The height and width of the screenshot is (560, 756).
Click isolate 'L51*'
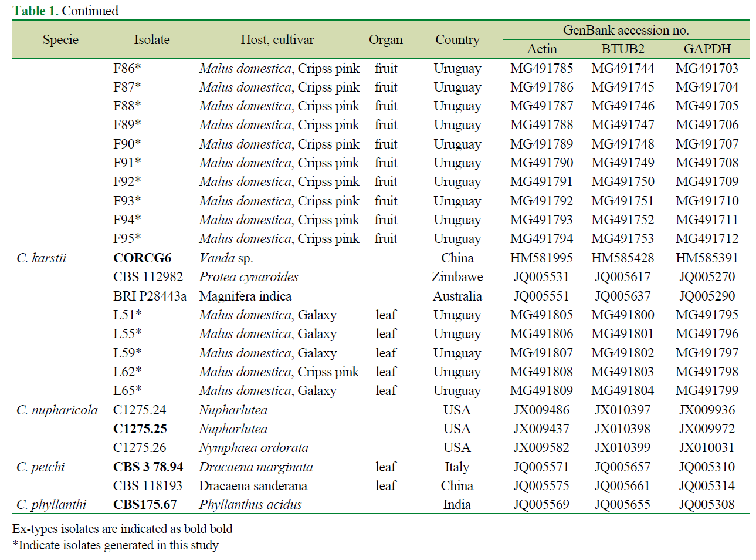click(x=127, y=315)
